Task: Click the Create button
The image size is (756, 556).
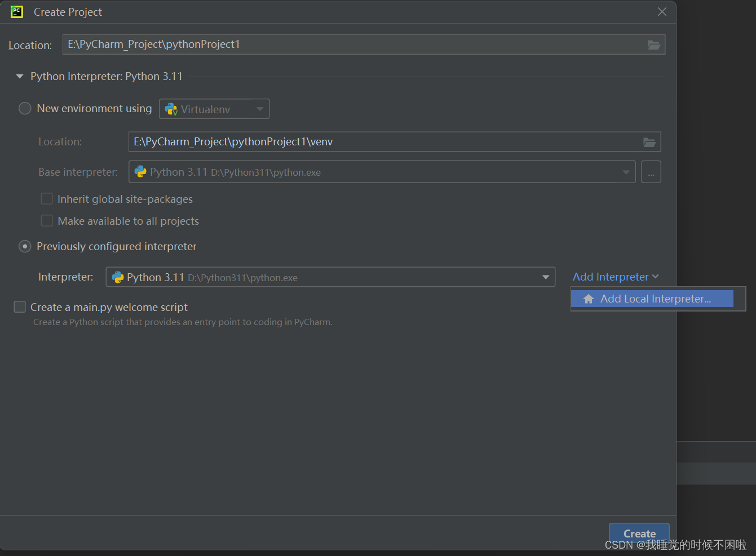Action: coord(639,533)
